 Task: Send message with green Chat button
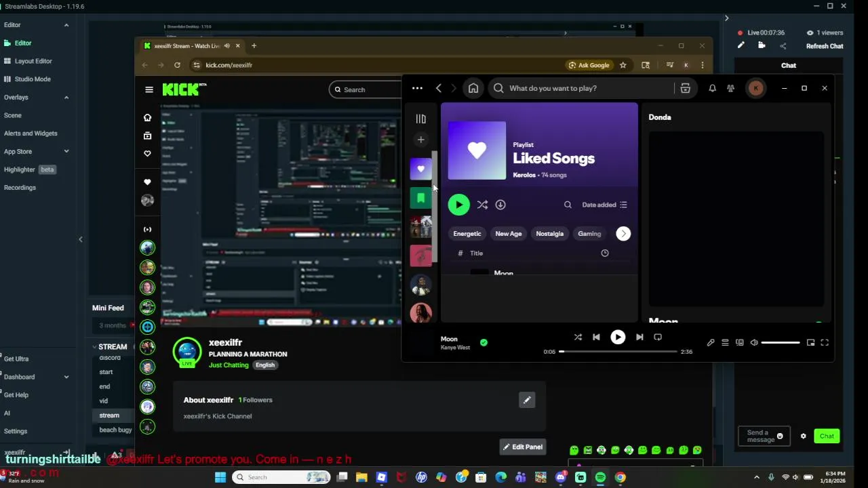(827, 436)
